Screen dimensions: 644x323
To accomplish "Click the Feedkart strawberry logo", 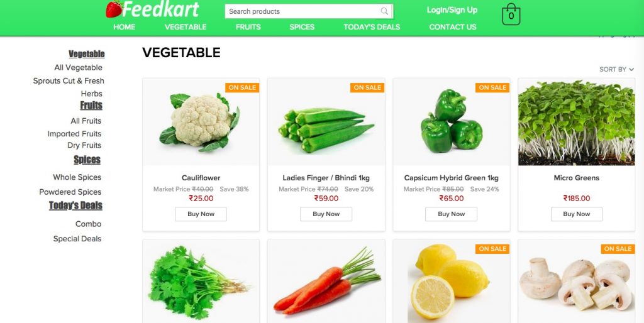I will pos(152,9).
